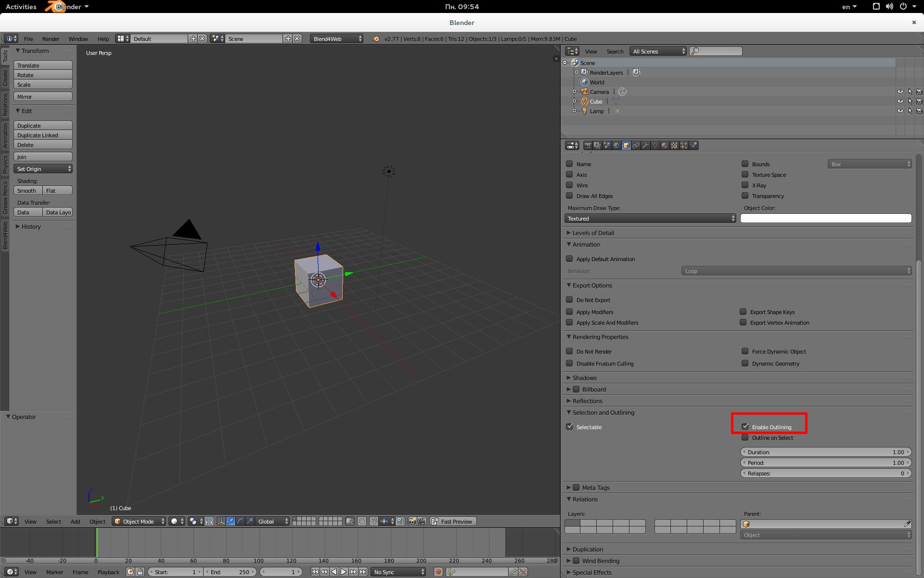Click the play animation button
Viewport: 924px width, 578px height.
click(344, 572)
